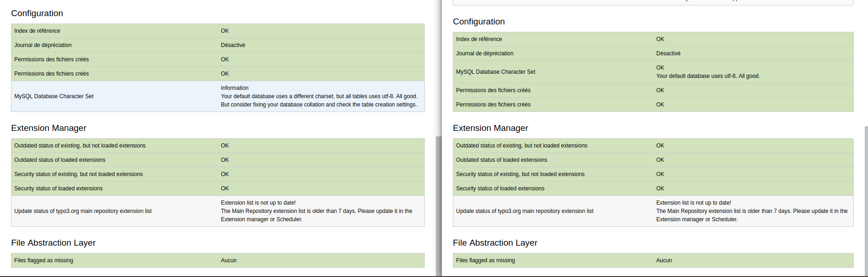Image resolution: width=868 pixels, height=277 pixels.
Task: Click 'Information' charset status in left panel
Action: click(x=235, y=88)
